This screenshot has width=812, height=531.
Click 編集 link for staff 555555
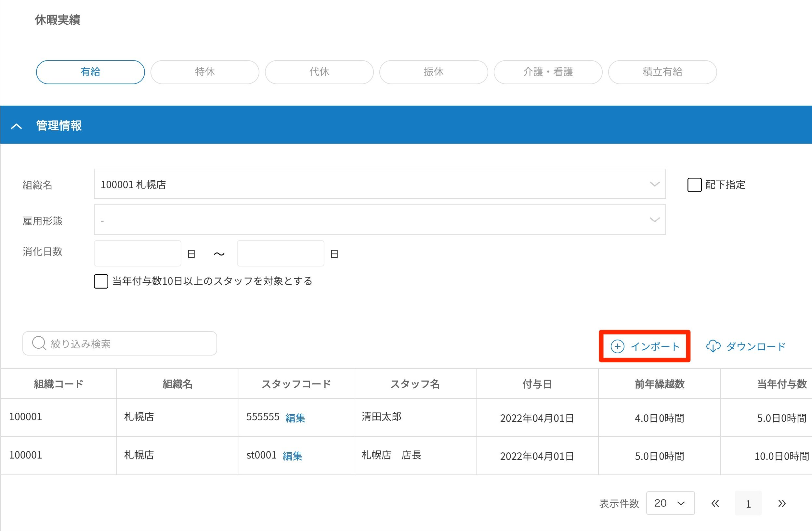pos(295,418)
